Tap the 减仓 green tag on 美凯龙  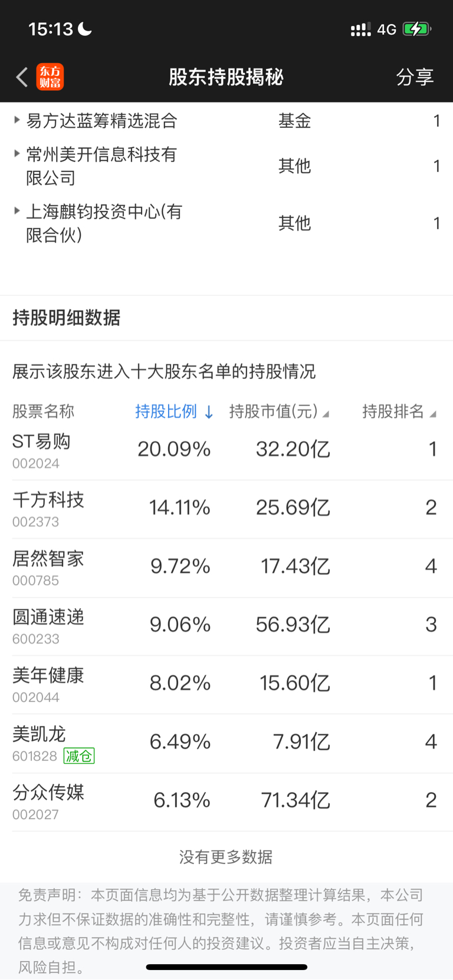pos(79,756)
